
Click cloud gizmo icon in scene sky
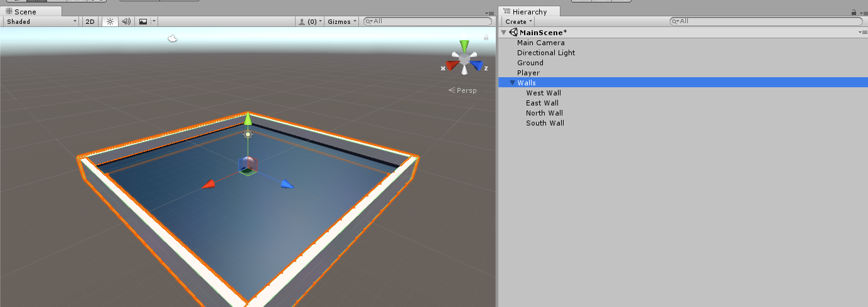tap(173, 39)
